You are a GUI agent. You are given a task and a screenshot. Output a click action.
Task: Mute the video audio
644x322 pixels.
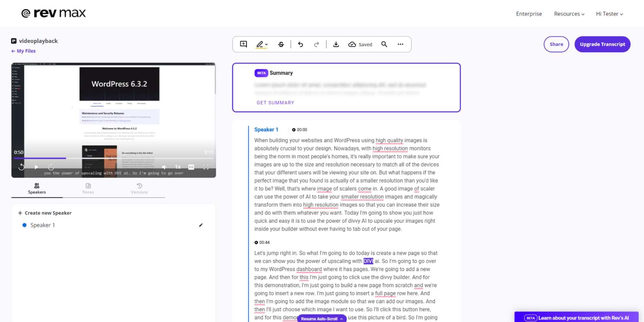[164, 167]
